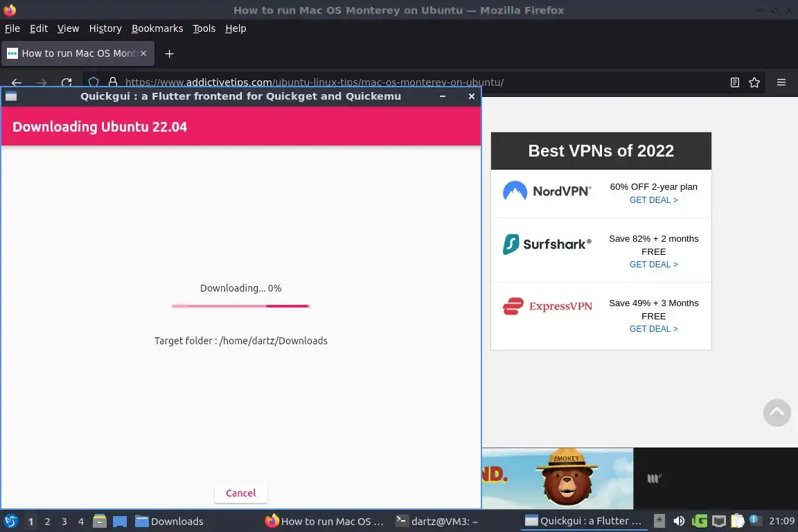798x532 pixels.
Task: Open the Edit menu in Firefox
Action: click(x=39, y=28)
